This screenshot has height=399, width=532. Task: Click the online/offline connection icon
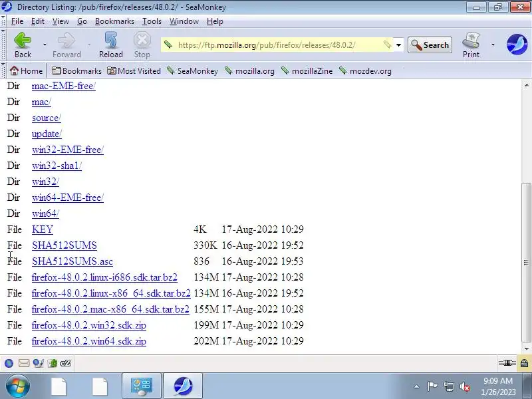coord(507,363)
